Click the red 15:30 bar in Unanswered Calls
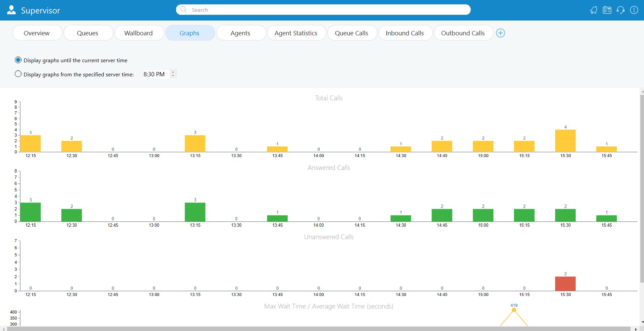 tap(565, 284)
